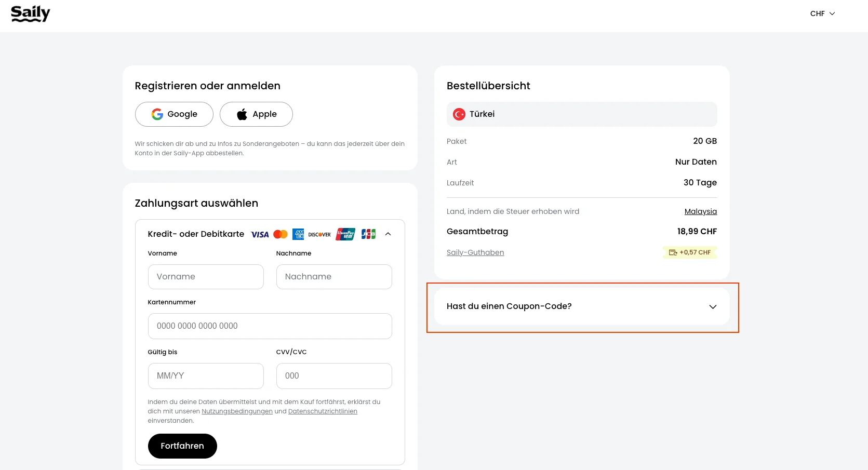Focus the CVV/CVC input field
This screenshot has height=470, width=868.
pyautogui.click(x=334, y=376)
